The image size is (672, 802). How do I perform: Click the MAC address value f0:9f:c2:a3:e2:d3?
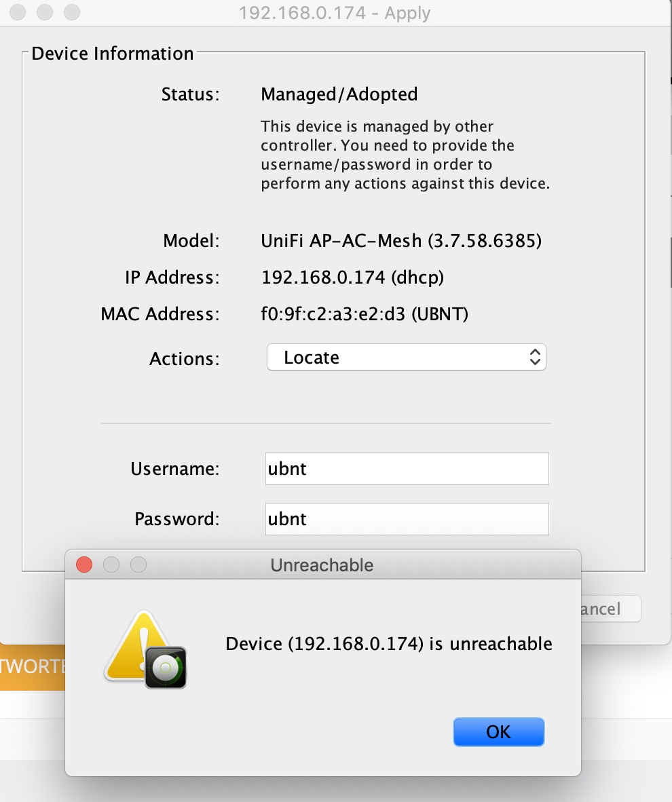click(365, 314)
